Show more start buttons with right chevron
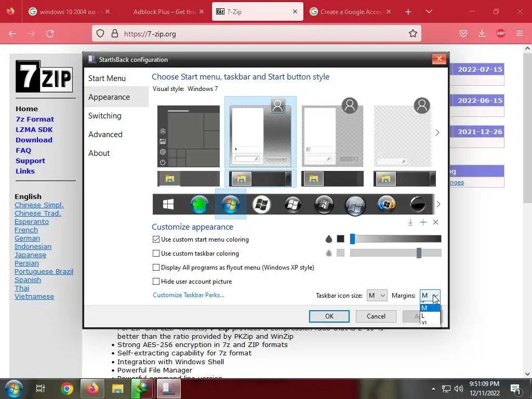This screenshot has height=399, width=532. (x=438, y=204)
